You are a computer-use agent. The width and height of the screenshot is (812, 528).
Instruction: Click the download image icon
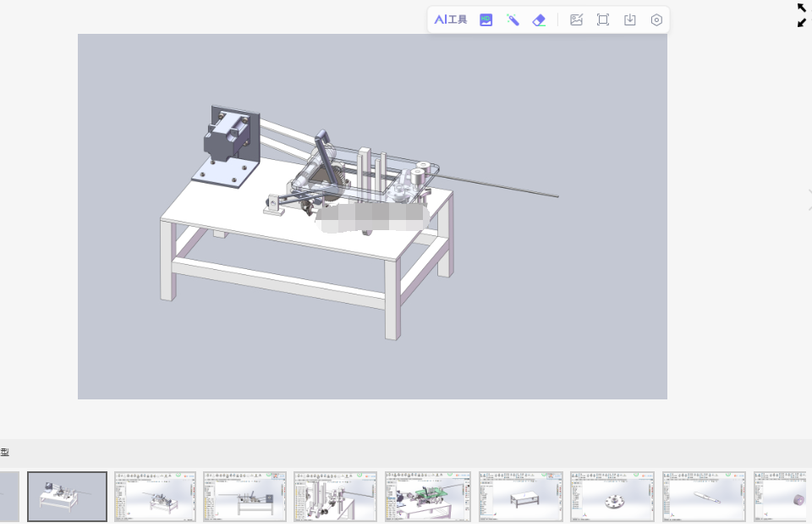coord(629,19)
